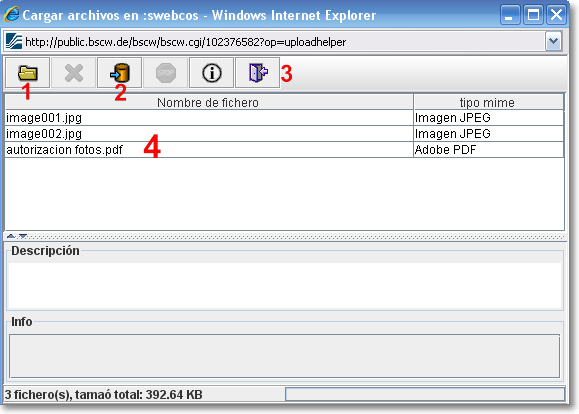579x414 pixels.
Task: Click the up arrow on the split divider
Action: [11, 236]
